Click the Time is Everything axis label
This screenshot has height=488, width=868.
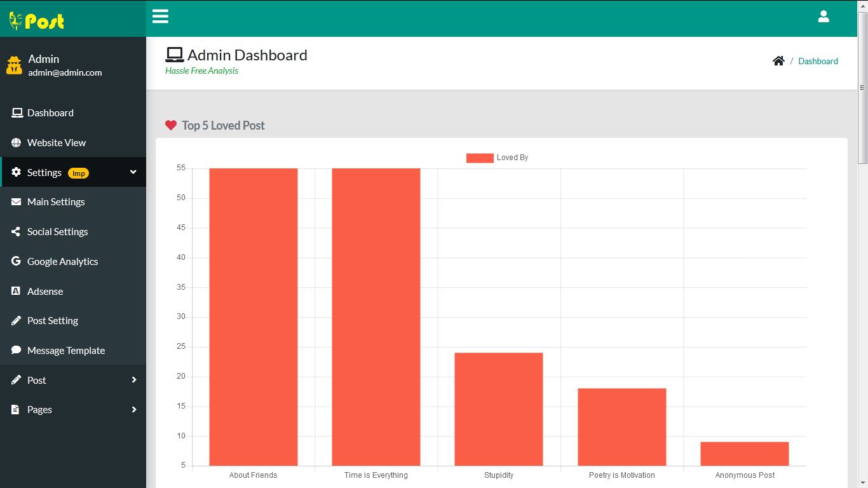376,475
